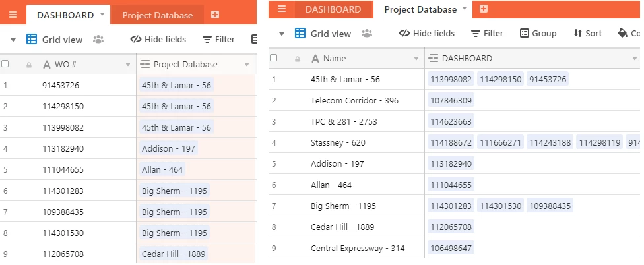Click Hide fields in left window

pyautogui.click(x=158, y=40)
